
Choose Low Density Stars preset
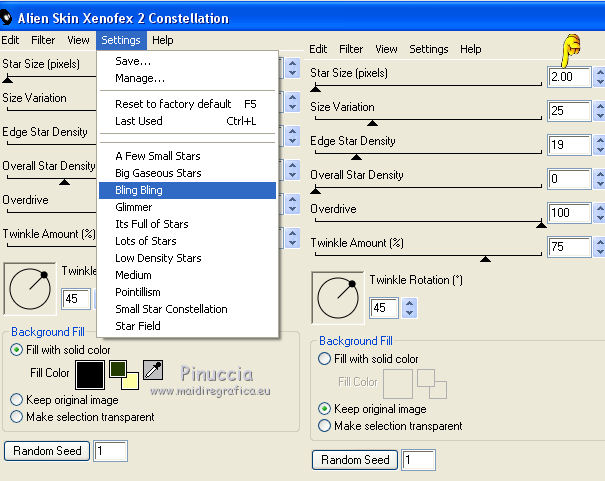coord(187,258)
